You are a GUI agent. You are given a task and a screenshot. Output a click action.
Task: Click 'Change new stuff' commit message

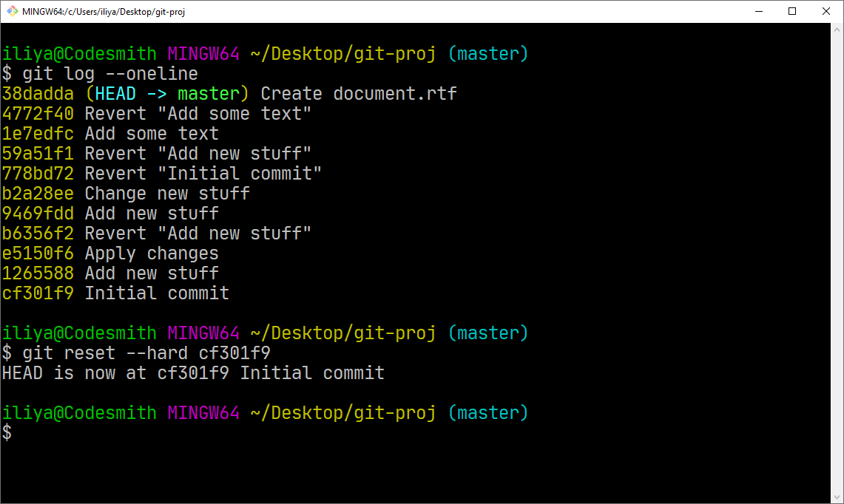[167, 193]
